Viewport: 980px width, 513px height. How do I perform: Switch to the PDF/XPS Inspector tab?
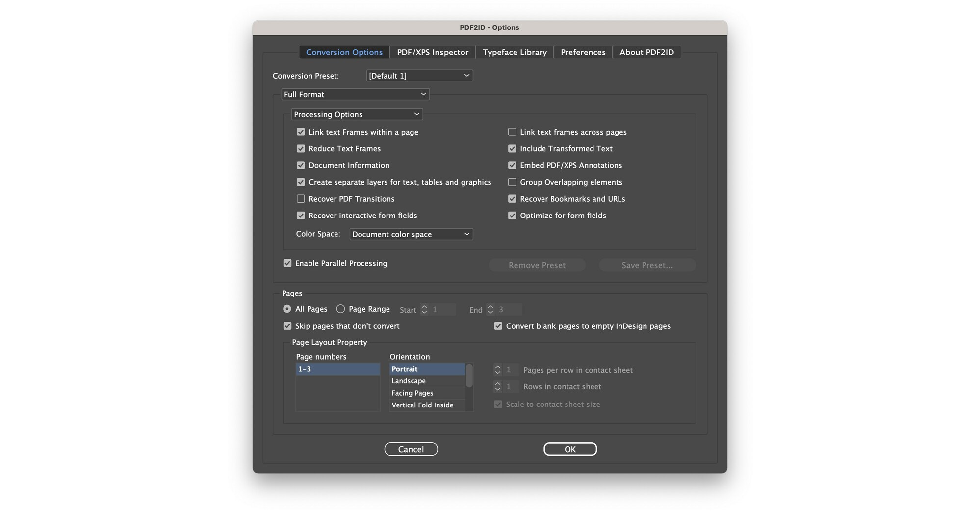pos(432,52)
